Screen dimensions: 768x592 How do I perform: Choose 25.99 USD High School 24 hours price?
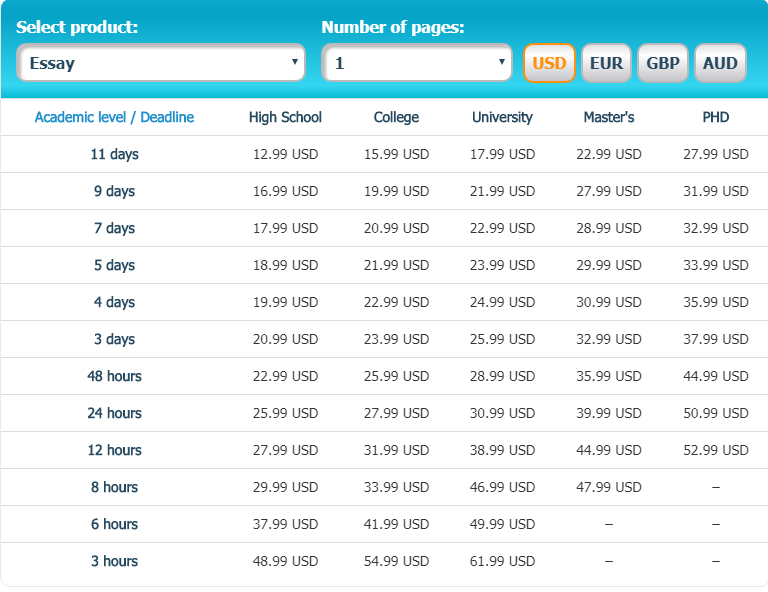(x=285, y=413)
